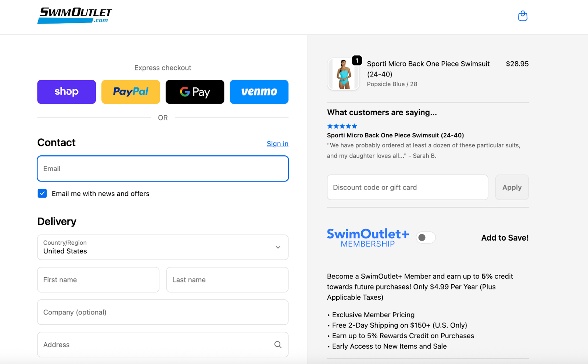Choose Venmo express checkout
The image size is (588, 364).
(259, 92)
